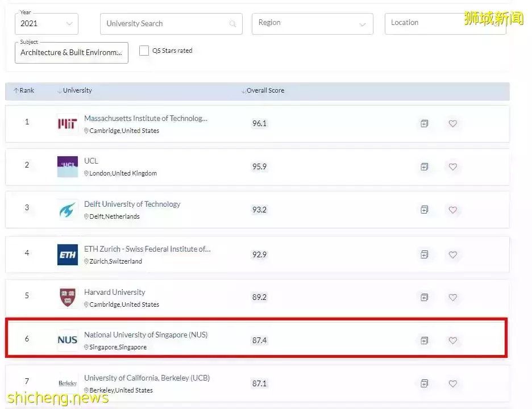This screenshot has height=409, width=532.
Task: Sort the table by Rank column header
Action: [24, 90]
